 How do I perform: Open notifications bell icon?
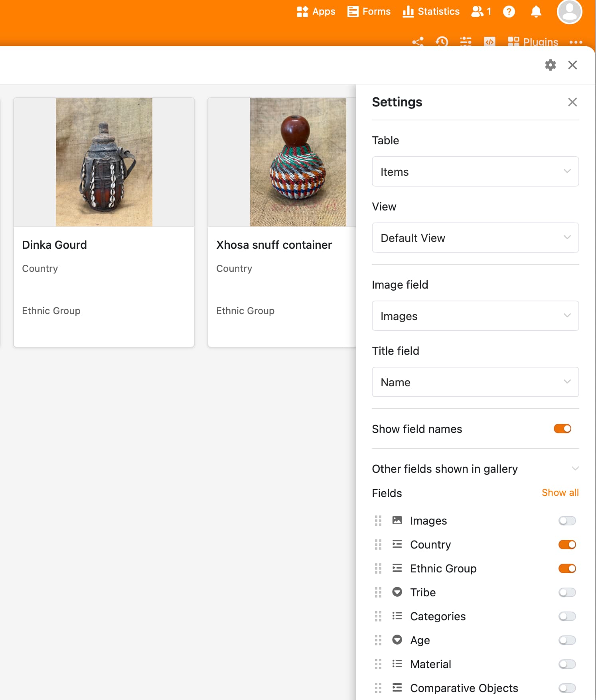pos(536,12)
